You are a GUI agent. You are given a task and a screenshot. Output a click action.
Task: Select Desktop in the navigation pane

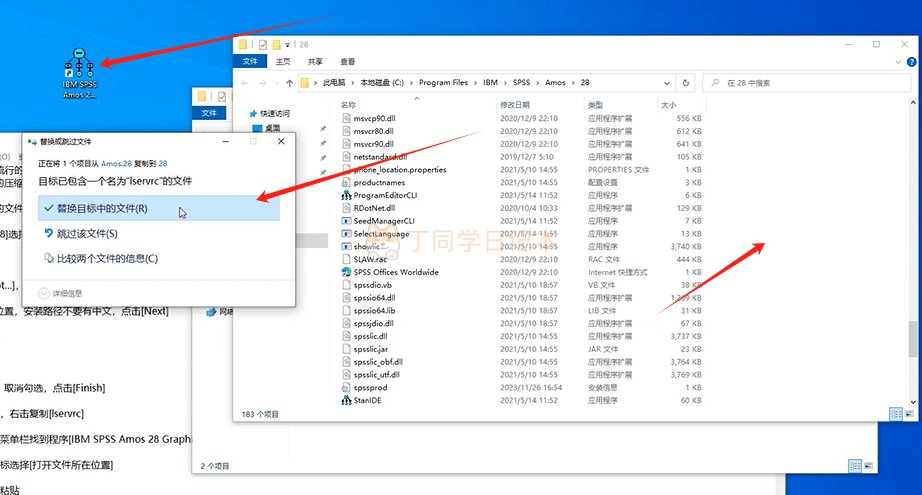(x=268, y=128)
